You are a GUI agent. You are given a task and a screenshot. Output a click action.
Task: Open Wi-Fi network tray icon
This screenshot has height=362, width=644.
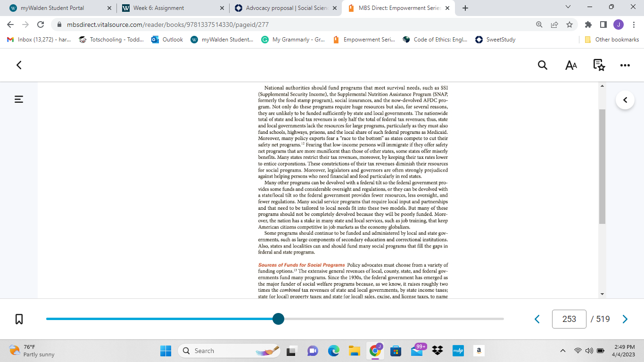pos(578,351)
